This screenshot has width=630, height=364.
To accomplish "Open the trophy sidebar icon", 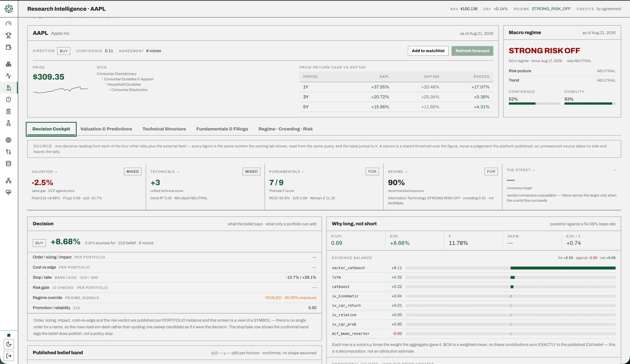I will (8, 36).
